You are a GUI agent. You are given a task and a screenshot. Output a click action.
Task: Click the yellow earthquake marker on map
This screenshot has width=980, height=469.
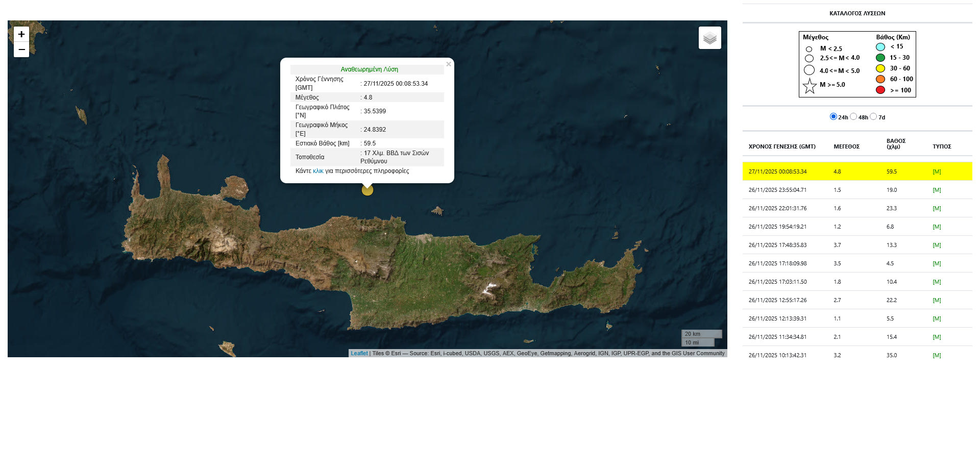[x=367, y=190]
